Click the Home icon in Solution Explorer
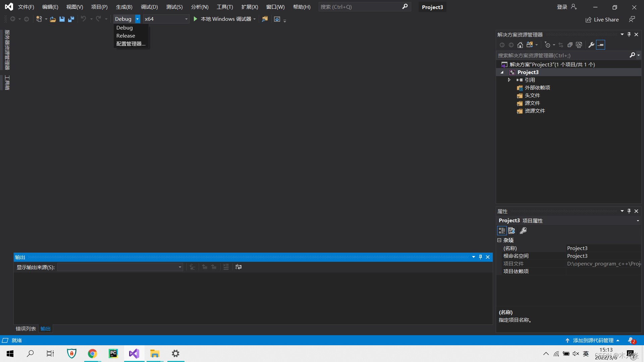The height and width of the screenshot is (362, 644). pyautogui.click(x=520, y=45)
